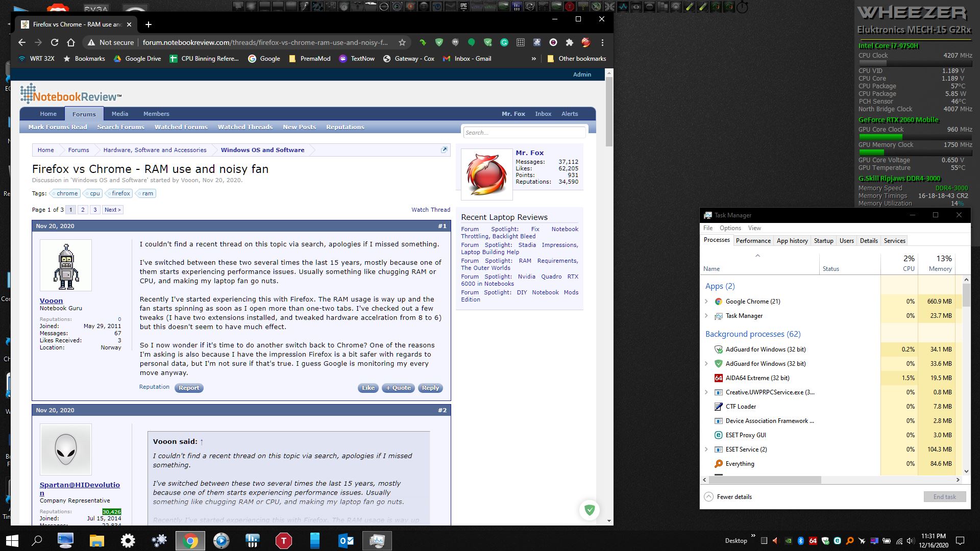Image resolution: width=980 pixels, height=551 pixels.
Task: Click the End task button
Action: coord(945,496)
